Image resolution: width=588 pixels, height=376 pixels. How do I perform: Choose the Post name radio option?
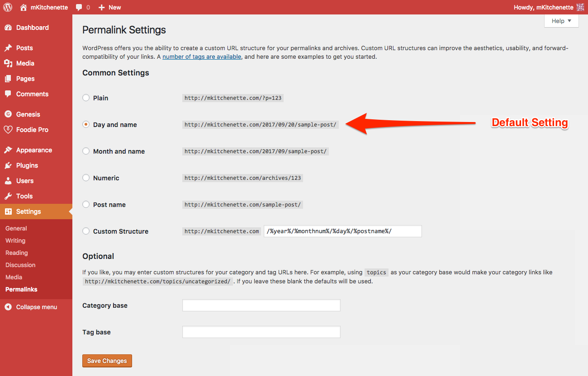pos(86,204)
